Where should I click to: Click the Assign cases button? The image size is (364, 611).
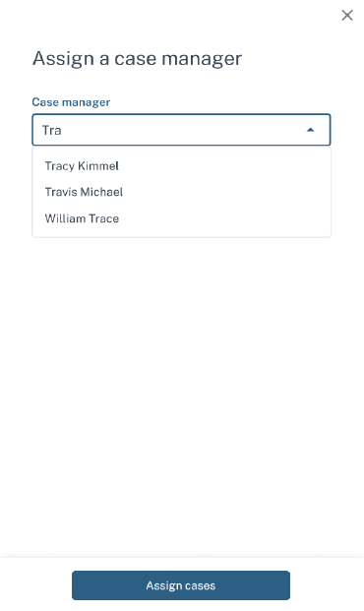click(x=181, y=585)
